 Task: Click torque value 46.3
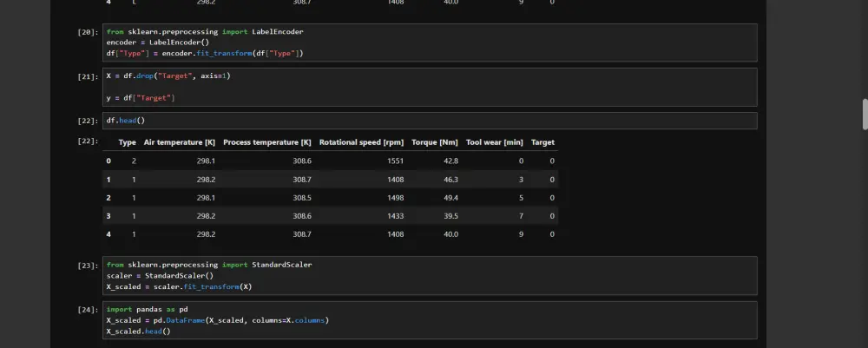click(x=450, y=180)
